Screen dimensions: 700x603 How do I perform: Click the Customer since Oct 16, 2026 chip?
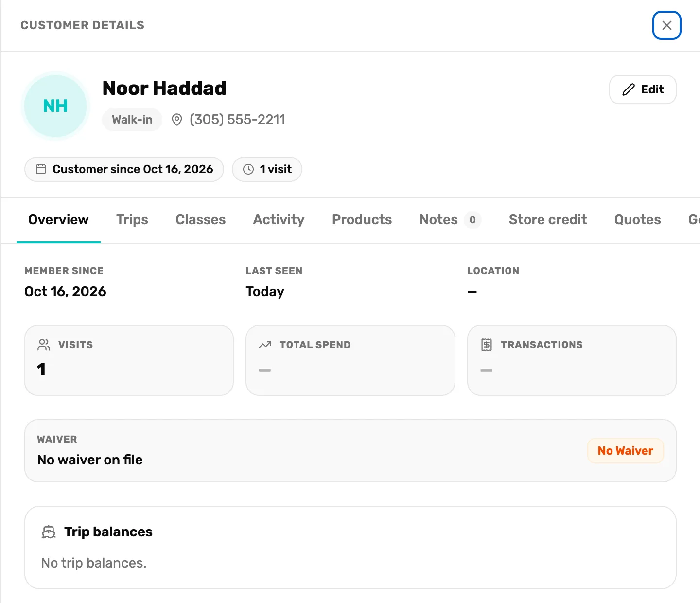[124, 169]
